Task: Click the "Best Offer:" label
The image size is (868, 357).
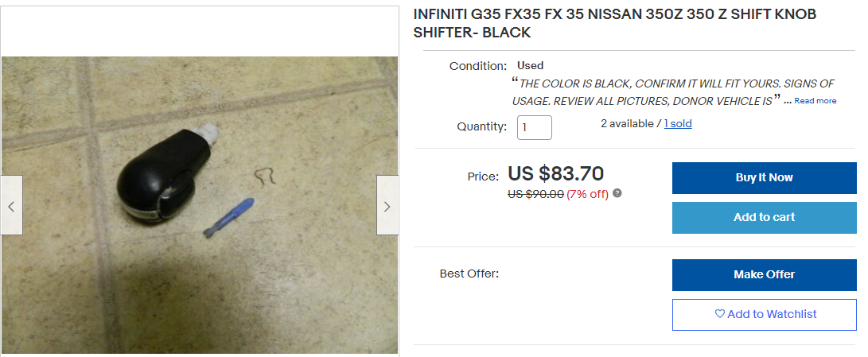Action: (x=469, y=274)
